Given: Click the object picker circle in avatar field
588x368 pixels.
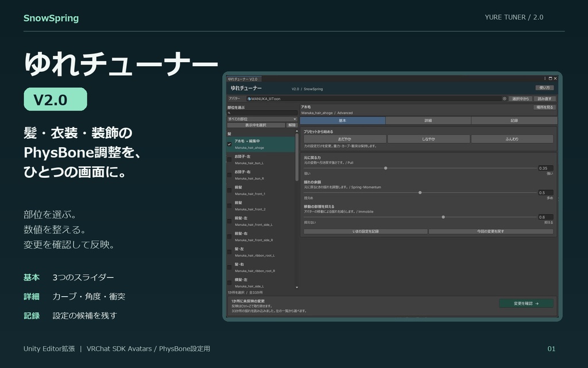Looking at the screenshot, I should pyautogui.click(x=504, y=99).
